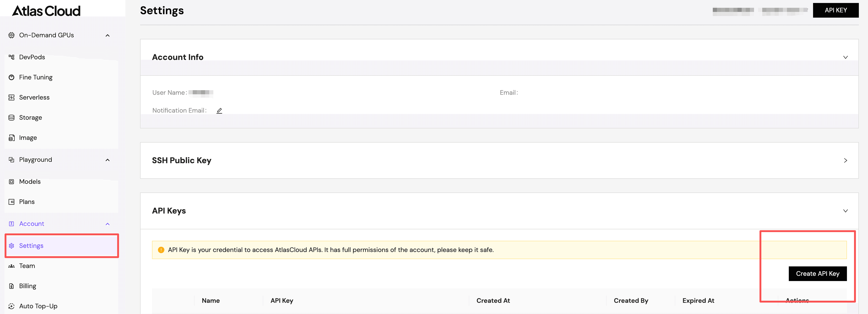Screen dimensions: 868x314
Task: Click the warning icon in API key notice
Action: click(x=161, y=250)
